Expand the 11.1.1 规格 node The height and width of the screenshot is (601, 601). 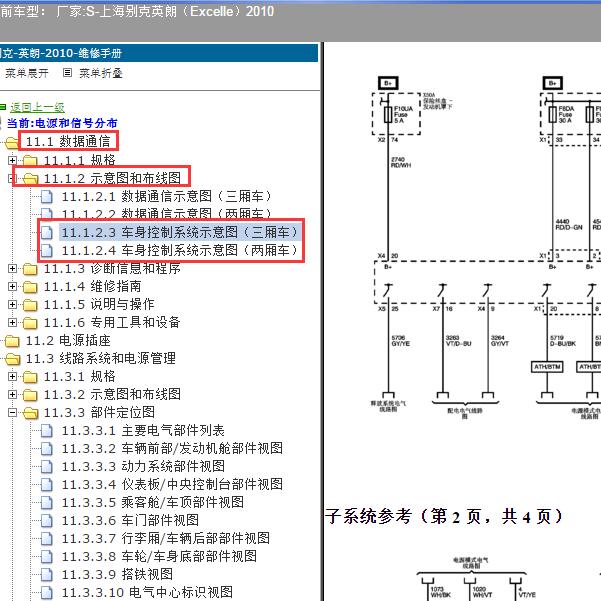point(12,160)
